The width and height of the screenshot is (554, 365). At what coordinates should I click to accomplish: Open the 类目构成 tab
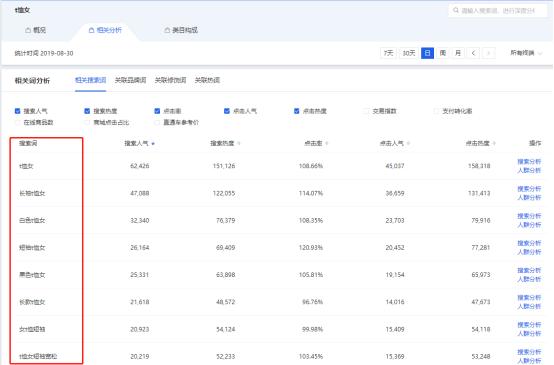(181, 30)
